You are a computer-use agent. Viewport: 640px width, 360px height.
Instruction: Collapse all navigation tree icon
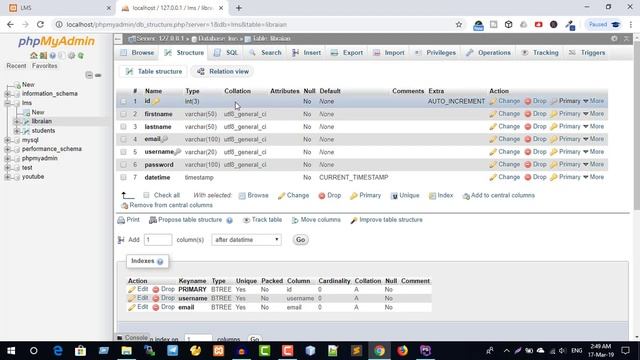pyautogui.click(x=89, y=75)
